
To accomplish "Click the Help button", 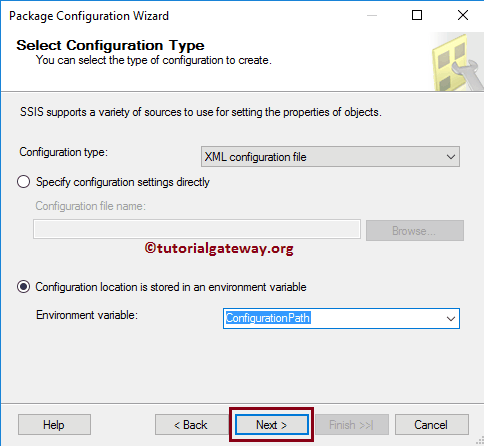I will 54,425.
